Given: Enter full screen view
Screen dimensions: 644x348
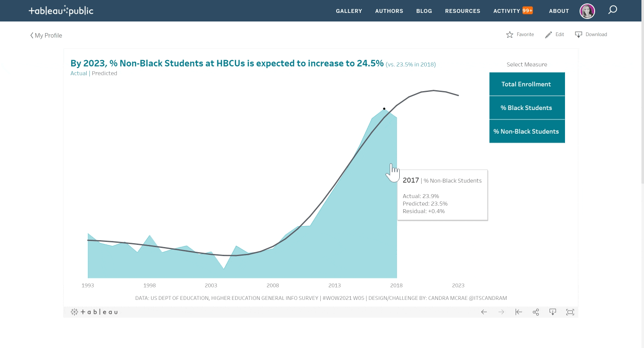Looking at the screenshot, I should pos(570,312).
